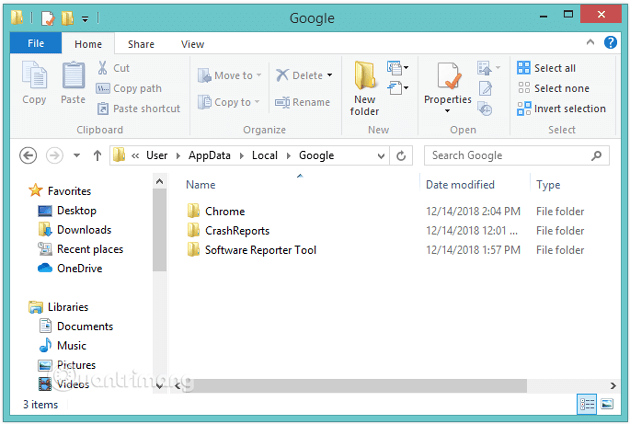Click the Back navigation arrow
Image resolution: width=630 pixels, height=424 pixels.
28,155
